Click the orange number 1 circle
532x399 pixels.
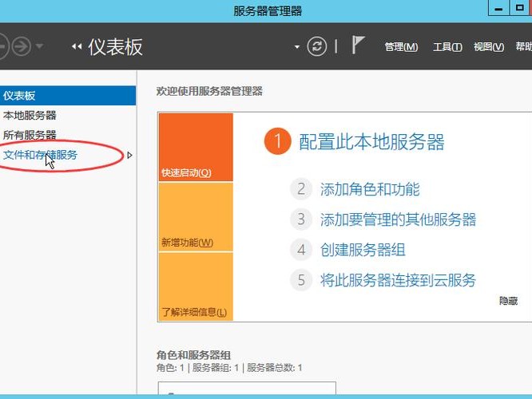(x=277, y=141)
